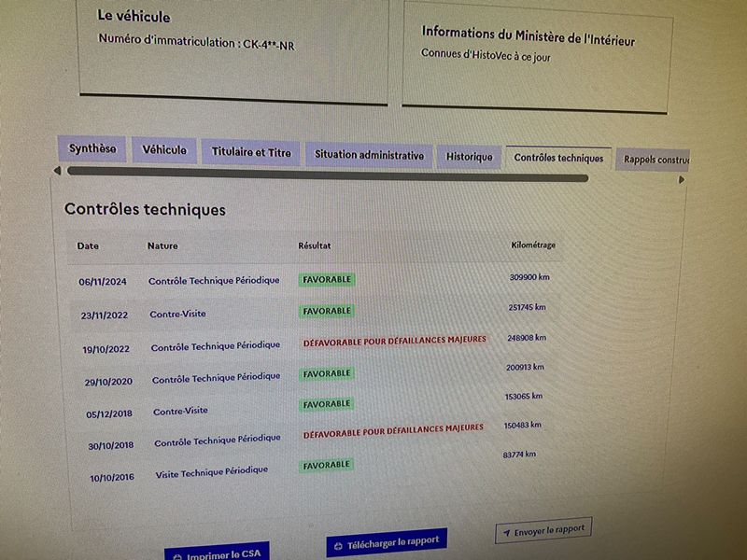Image resolution: width=747 pixels, height=560 pixels.
Task: Open the Synthèse tab
Action: [92, 148]
